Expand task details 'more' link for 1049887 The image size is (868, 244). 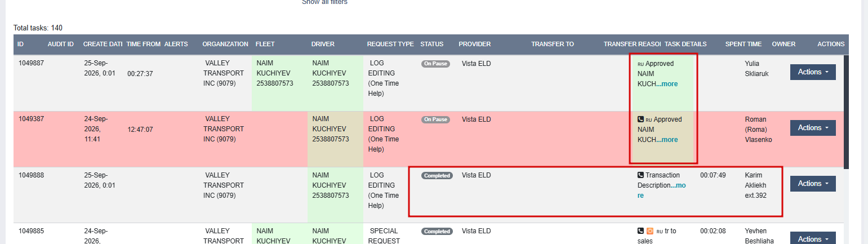pyautogui.click(x=667, y=84)
